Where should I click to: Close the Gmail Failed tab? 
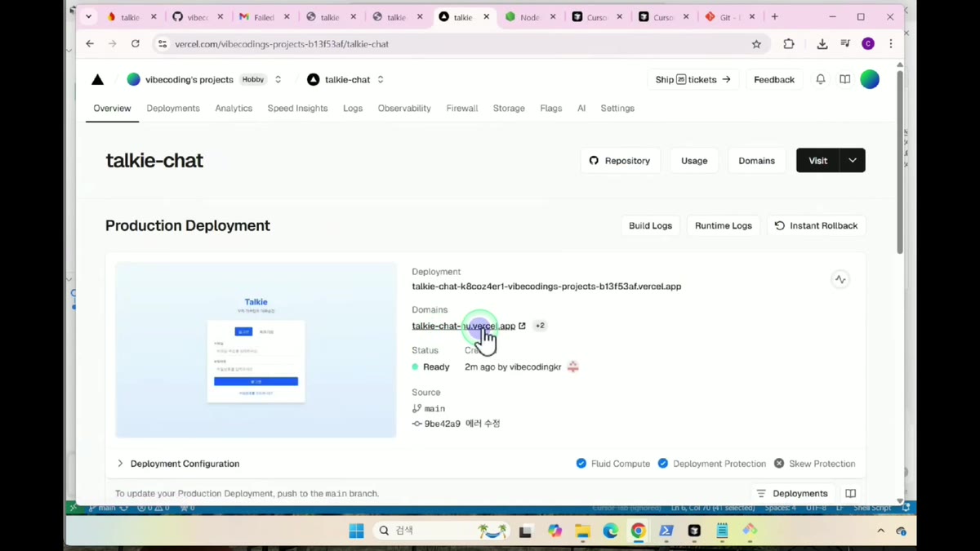tap(287, 17)
